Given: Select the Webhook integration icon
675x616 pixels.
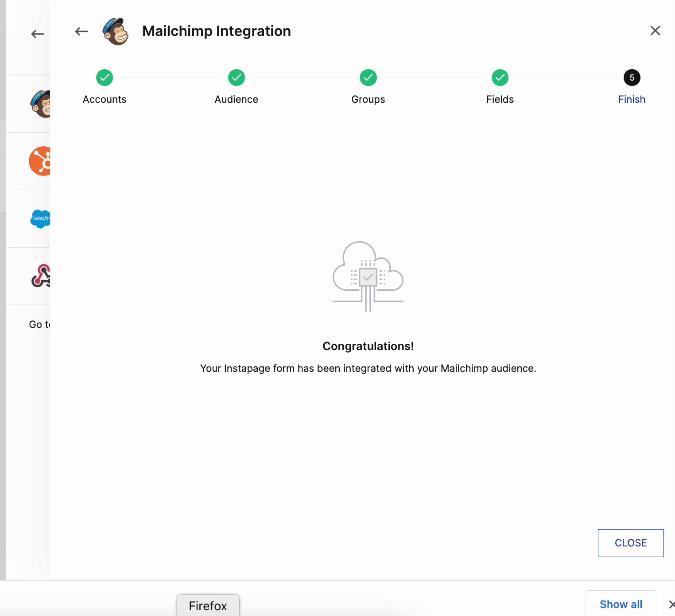Looking at the screenshot, I should coord(41,276).
